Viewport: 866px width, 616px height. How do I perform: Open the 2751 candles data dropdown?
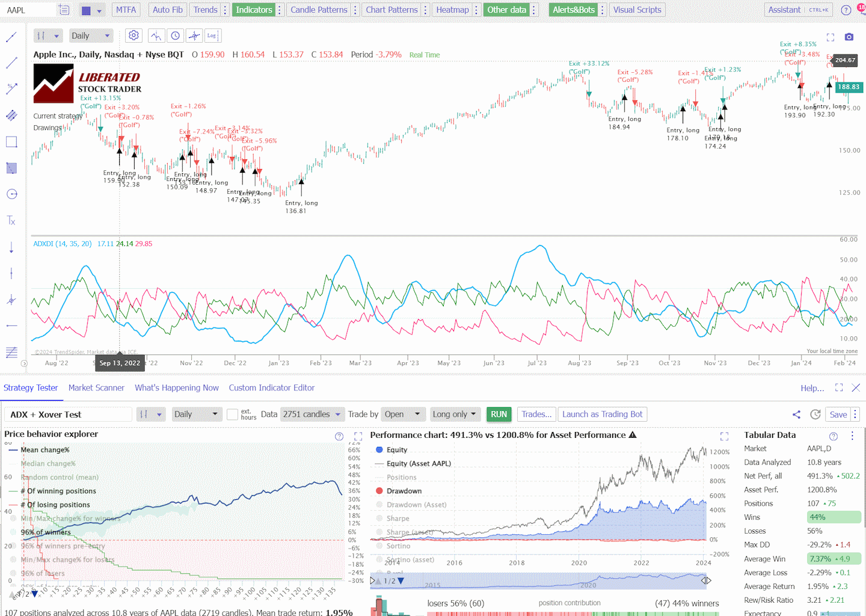point(313,414)
